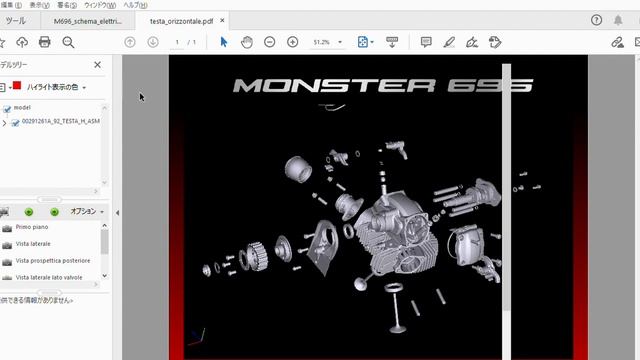Open the highlight color dropdown

84,87
